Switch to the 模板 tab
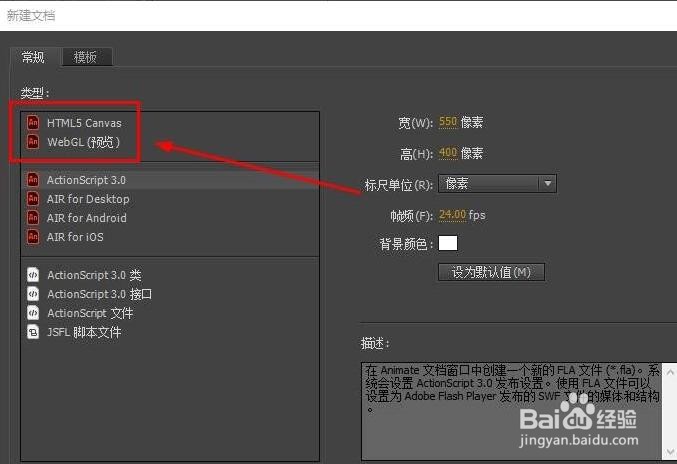677x464 pixels. (86, 57)
